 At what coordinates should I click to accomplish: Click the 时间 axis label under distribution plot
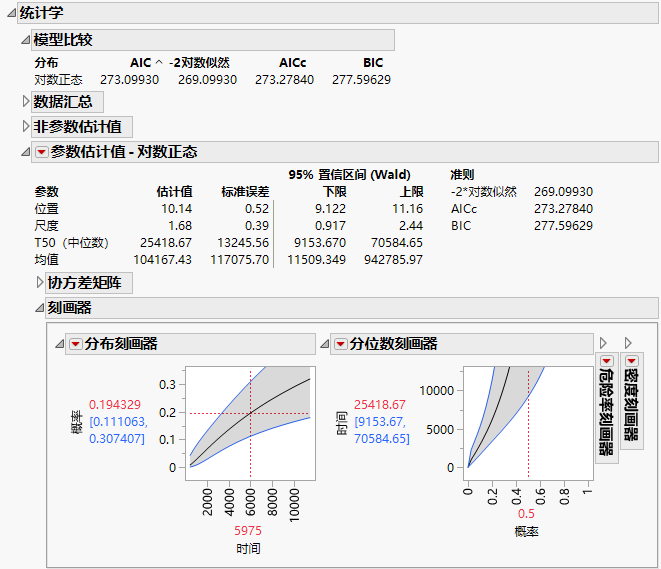[248, 548]
